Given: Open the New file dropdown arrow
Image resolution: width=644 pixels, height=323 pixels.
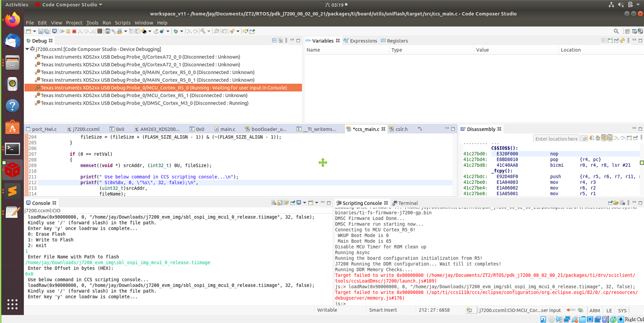Looking at the screenshot, I should pos(34,31).
